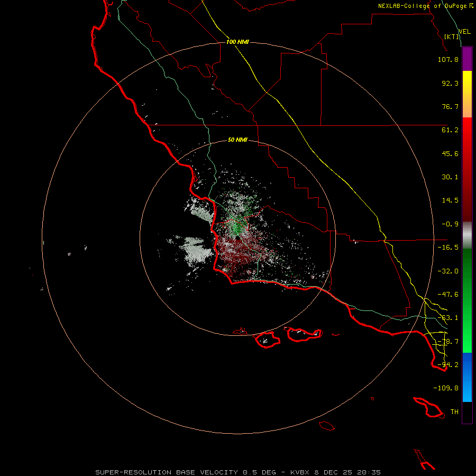Click the Super-Resolution Base Velocity caption
Screen dimensions: 476x476
click(x=237, y=472)
